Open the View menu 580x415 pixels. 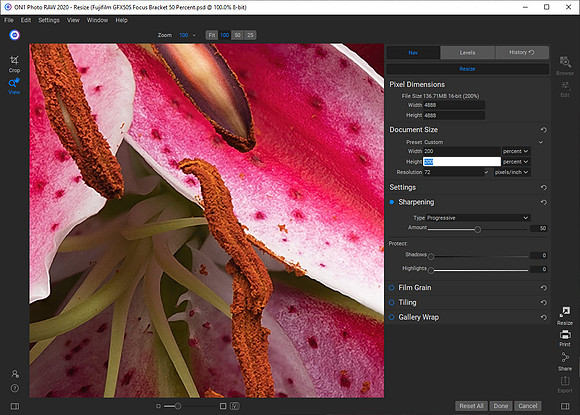73,20
